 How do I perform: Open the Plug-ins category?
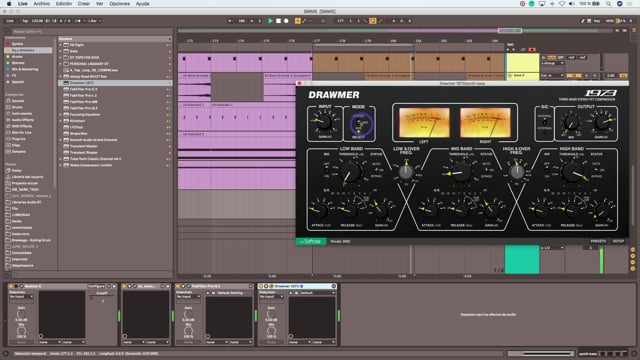pos(19,139)
